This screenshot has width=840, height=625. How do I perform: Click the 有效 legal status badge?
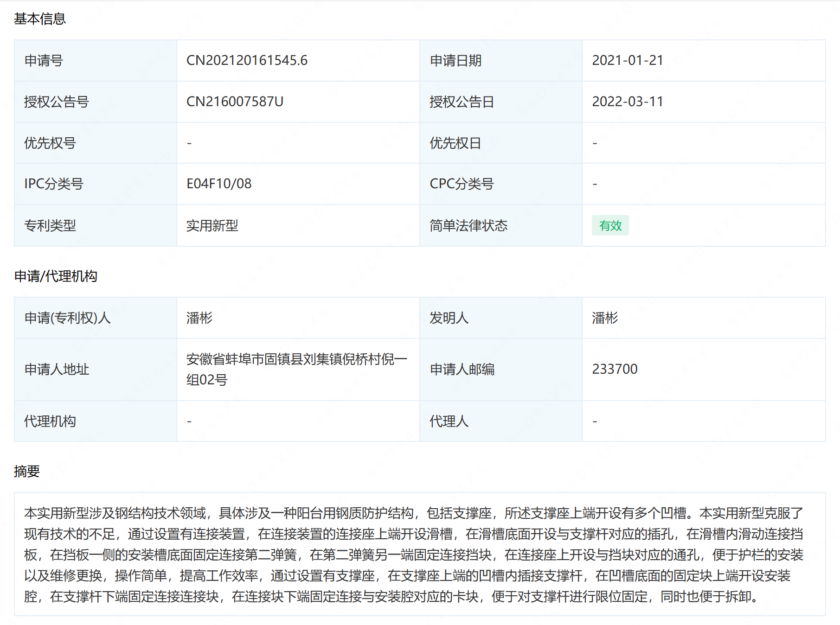pos(610,225)
